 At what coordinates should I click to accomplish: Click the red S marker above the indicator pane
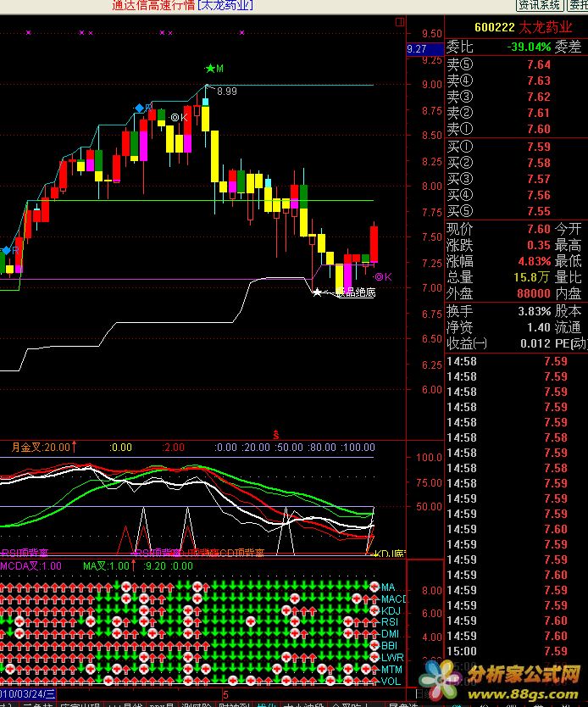pyautogui.click(x=275, y=435)
